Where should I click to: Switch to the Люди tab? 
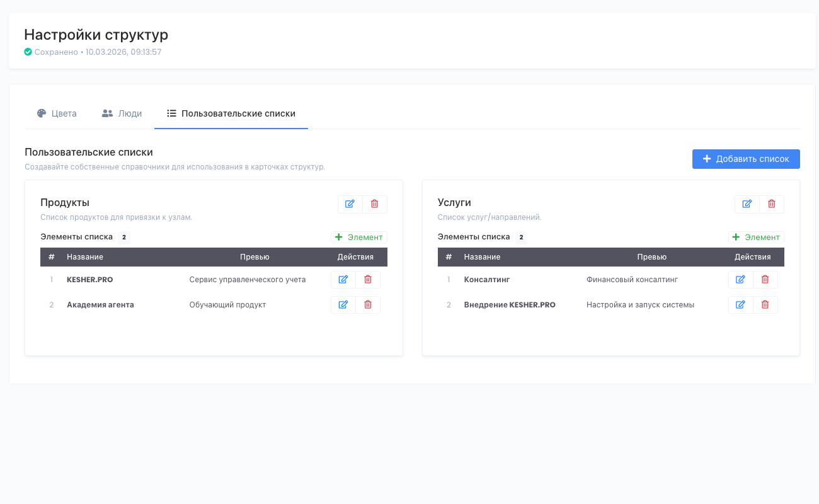[122, 113]
